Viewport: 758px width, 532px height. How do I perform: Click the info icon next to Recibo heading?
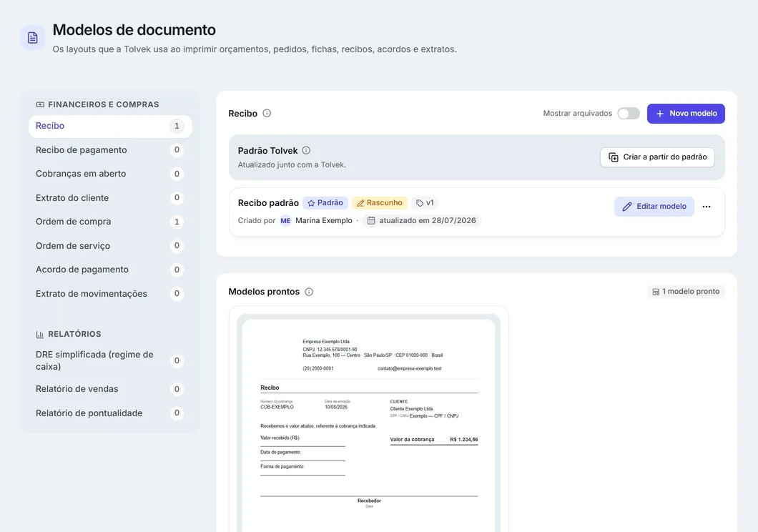click(x=267, y=113)
